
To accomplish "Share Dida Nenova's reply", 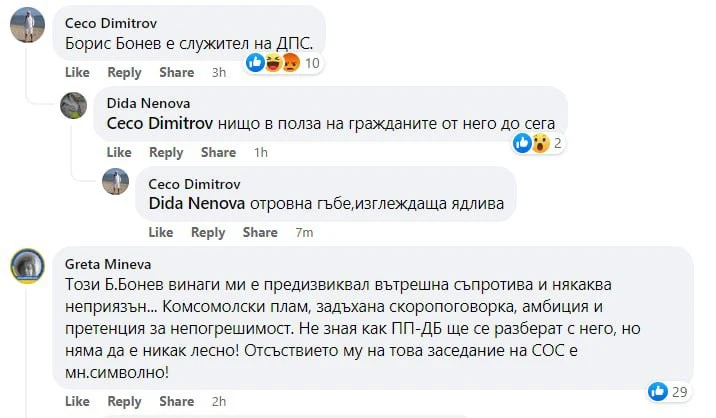I will pyautogui.click(x=218, y=152).
